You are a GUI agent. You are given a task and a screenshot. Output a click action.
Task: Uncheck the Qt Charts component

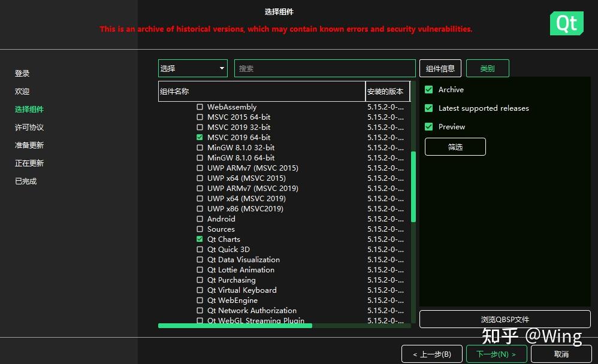[200, 239]
